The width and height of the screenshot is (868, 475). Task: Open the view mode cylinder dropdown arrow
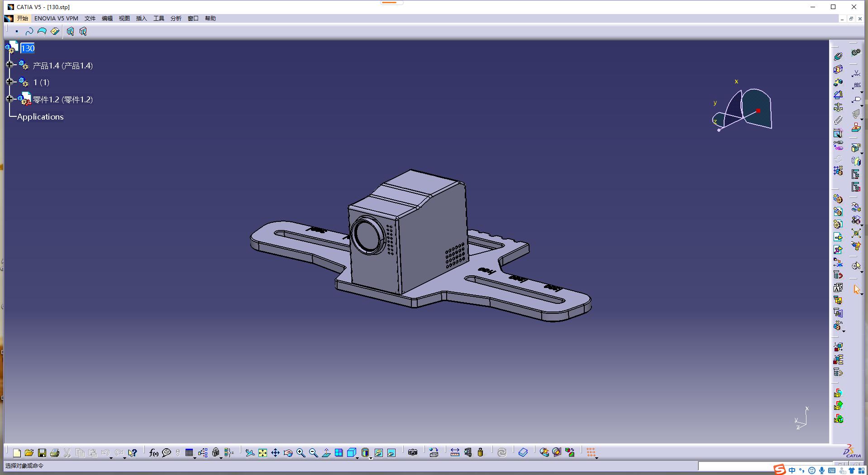pos(371,458)
